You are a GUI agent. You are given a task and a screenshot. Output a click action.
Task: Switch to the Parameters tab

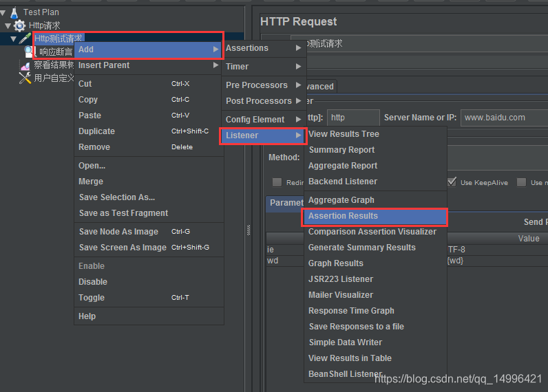point(285,203)
